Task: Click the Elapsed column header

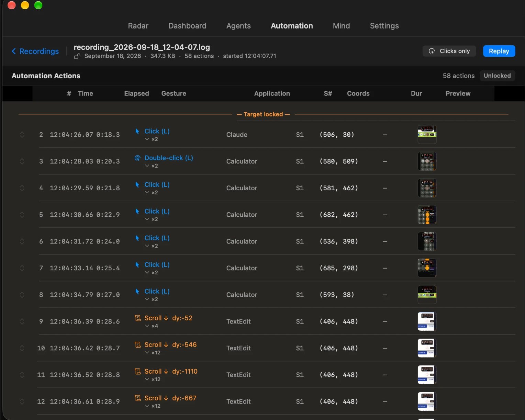Action: pyautogui.click(x=136, y=93)
